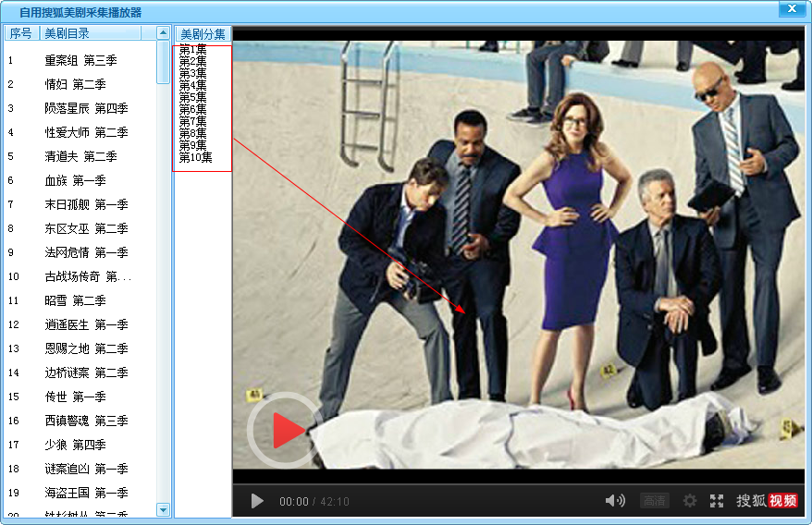
Task: Select episode 第2集
Action: [192, 62]
